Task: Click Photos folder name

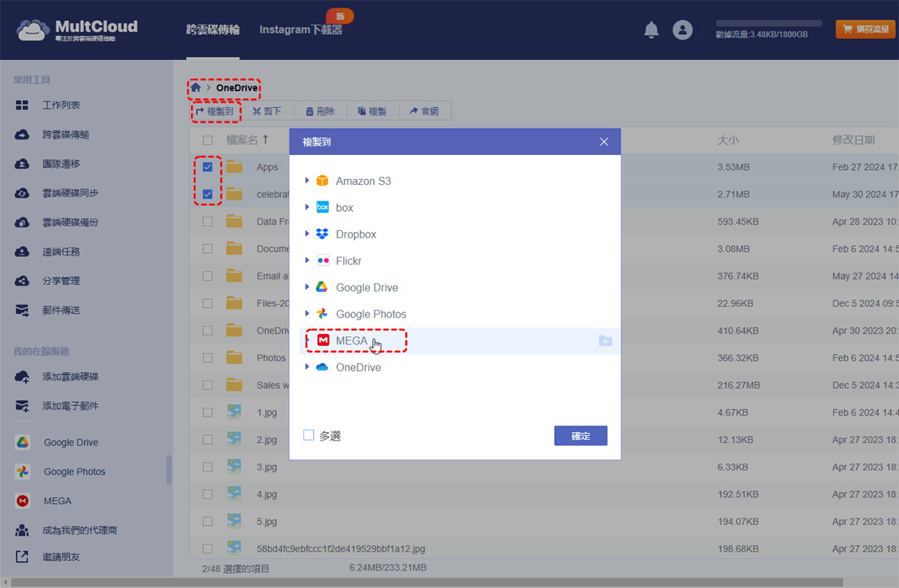Action: pos(271,358)
